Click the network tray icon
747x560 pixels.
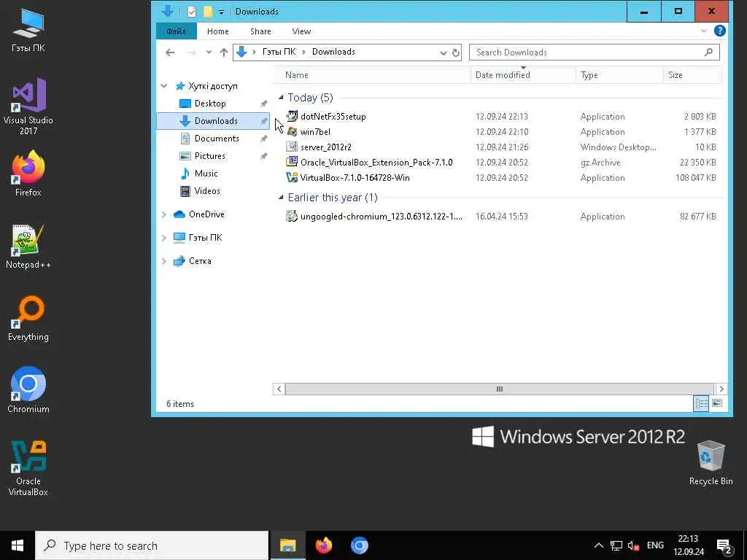coord(616,545)
